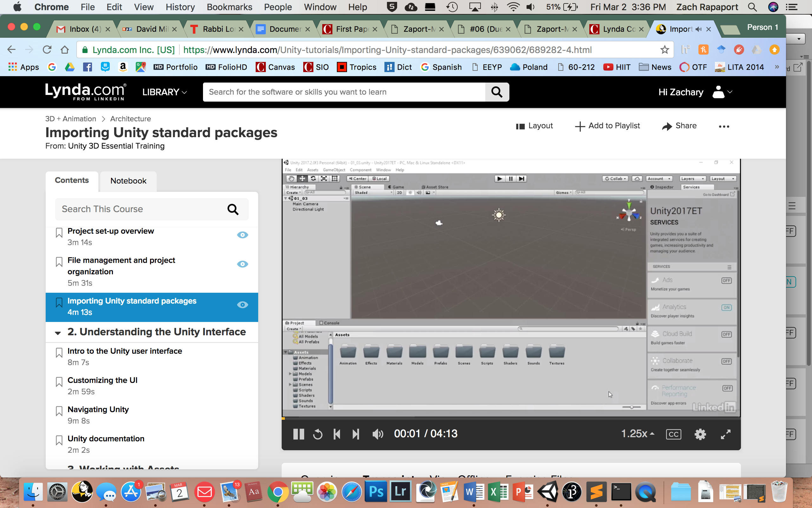Bookmark the Project set-up overview video

[x=59, y=232]
